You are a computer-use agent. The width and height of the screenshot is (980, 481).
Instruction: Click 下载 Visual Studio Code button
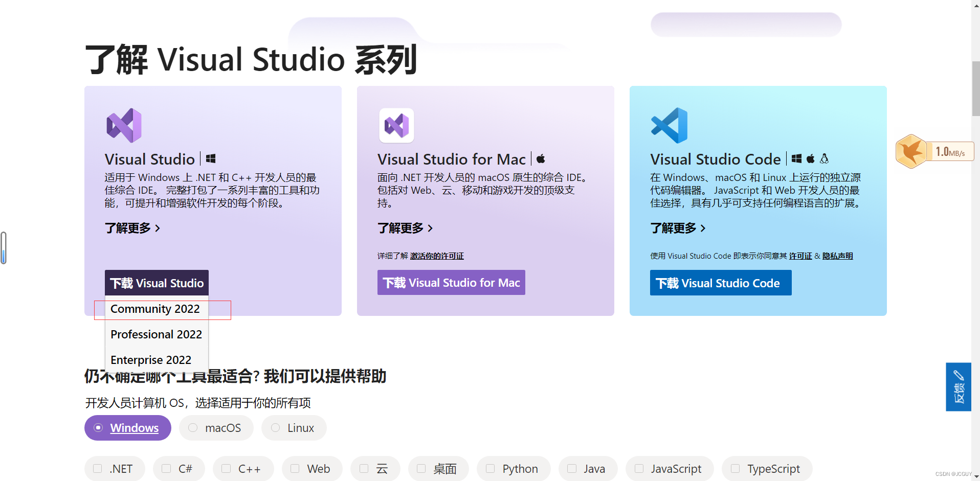721,283
